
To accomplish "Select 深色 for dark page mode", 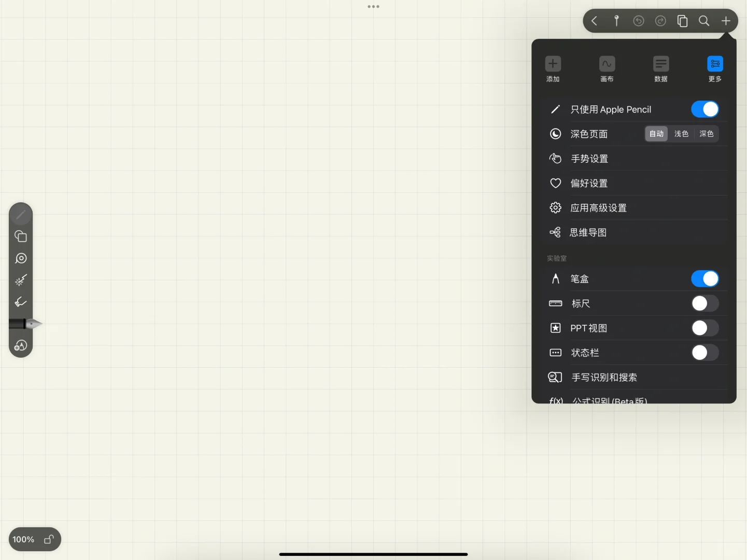I will point(706,134).
